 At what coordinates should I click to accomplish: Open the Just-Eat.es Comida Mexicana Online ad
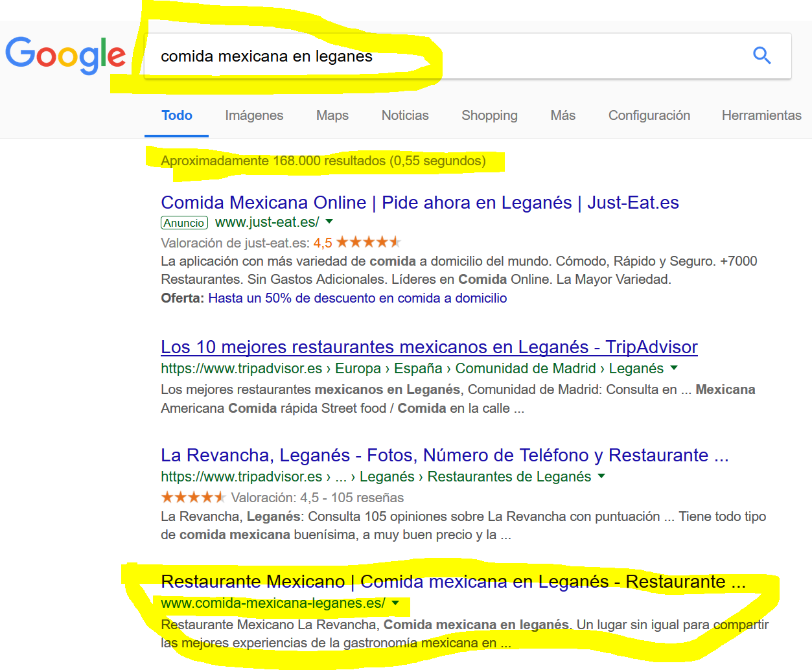coord(420,202)
